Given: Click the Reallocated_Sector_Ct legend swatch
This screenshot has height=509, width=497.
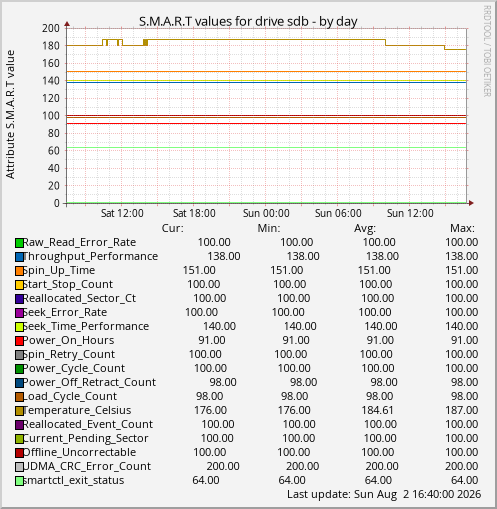Looking at the screenshot, I should (19, 299).
